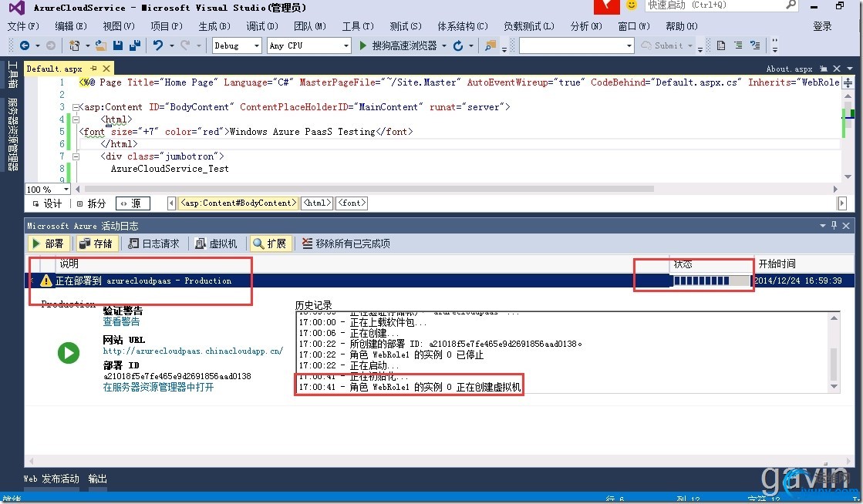
Task: Toggle the 虚拟机 (Virtual Machines) filter
Action: coord(216,244)
